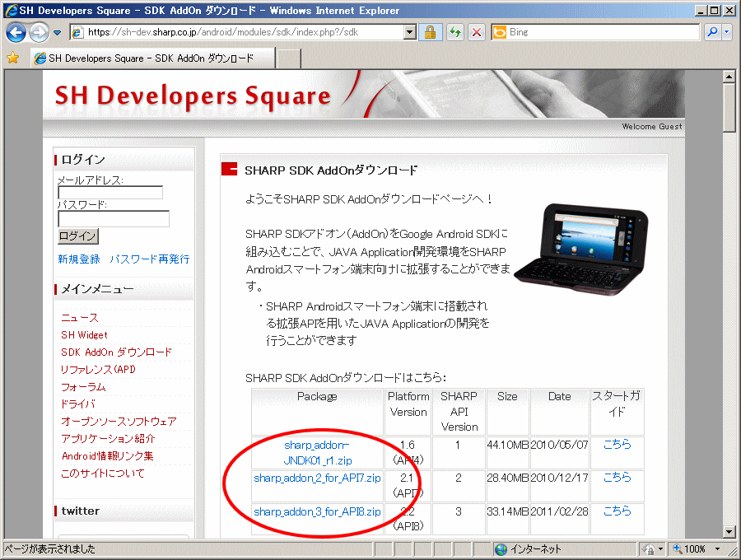This screenshot has width=741, height=560.
Task: Open the オープンソースソフトウェア menu item
Action: pyautogui.click(x=119, y=421)
